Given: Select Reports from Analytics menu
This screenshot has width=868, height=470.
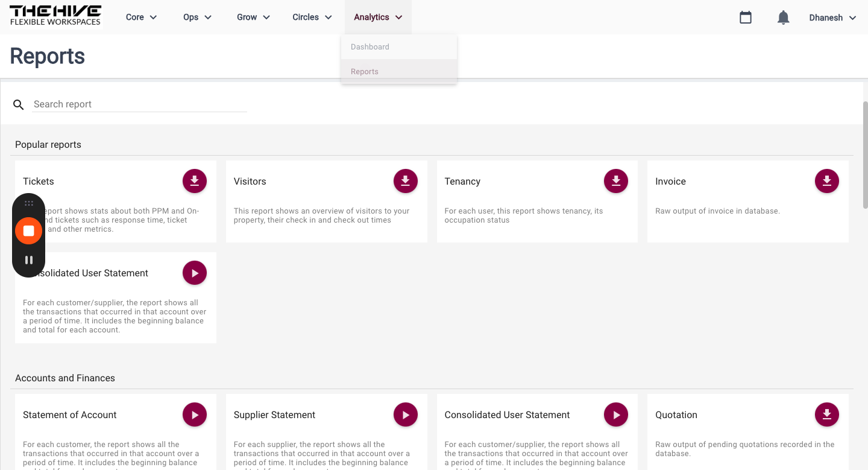Looking at the screenshot, I should pos(398,71).
